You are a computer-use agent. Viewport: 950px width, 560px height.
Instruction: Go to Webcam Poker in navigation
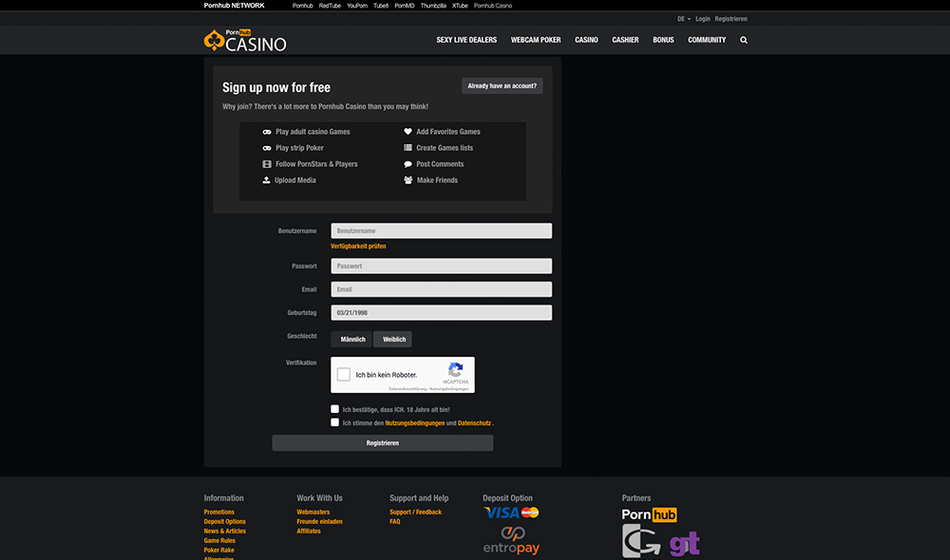pos(536,41)
